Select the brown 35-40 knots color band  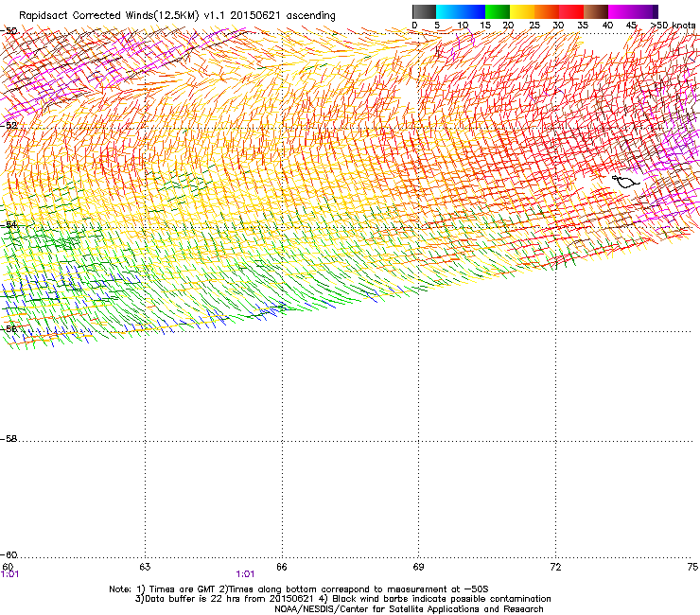[596, 11]
